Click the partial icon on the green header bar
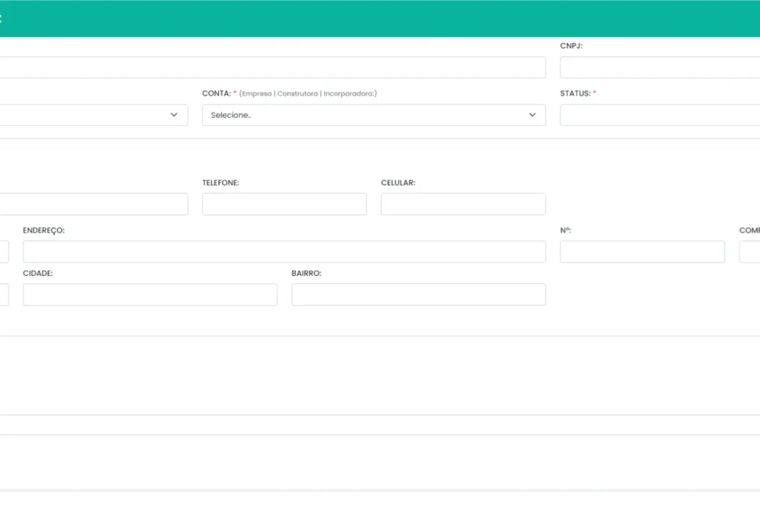760x532 pixels. [3, 17]
